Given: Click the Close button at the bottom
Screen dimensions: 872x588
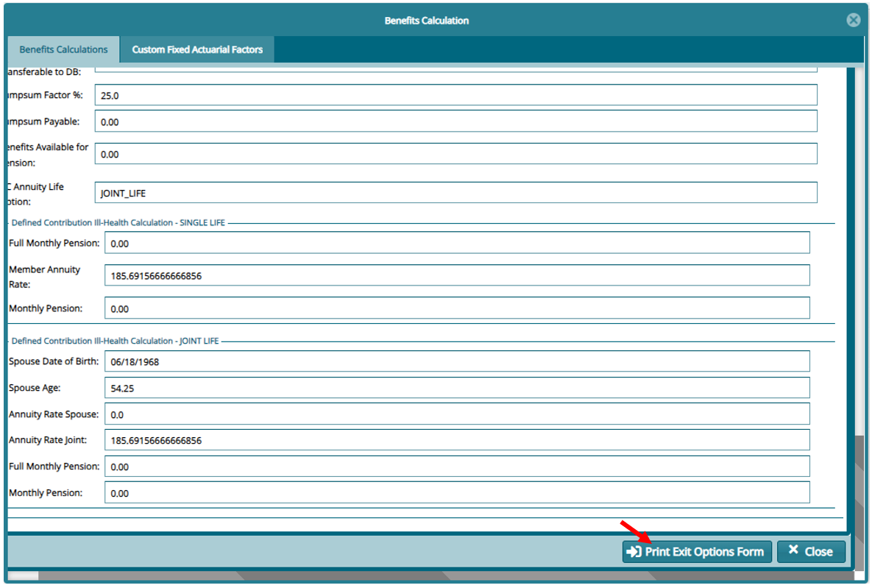Looking at the screenshot, I should 811,551.
